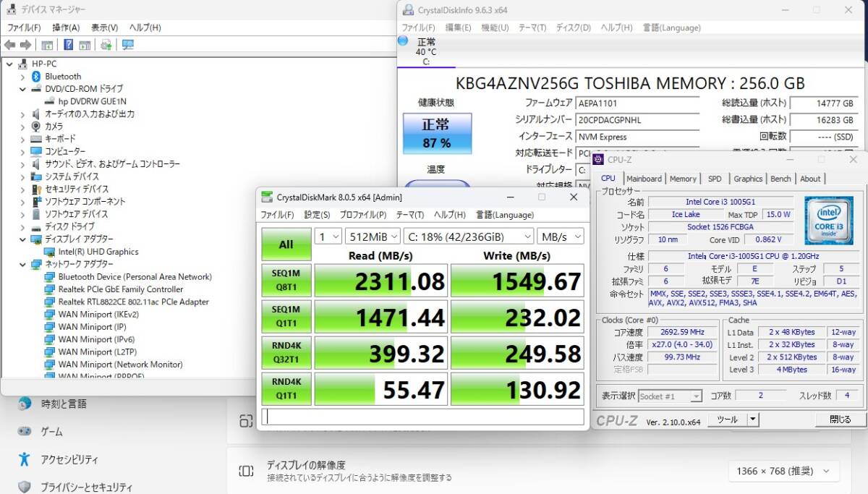
Task: Click the HP-PC computer root icon
Action: point(22,64)
